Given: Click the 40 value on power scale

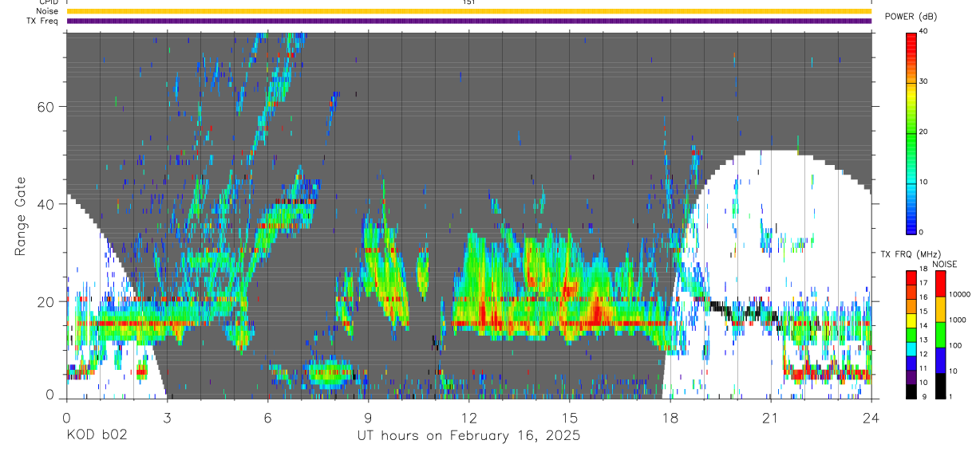Looking at the screenshot, I should [x=924, y=31].
